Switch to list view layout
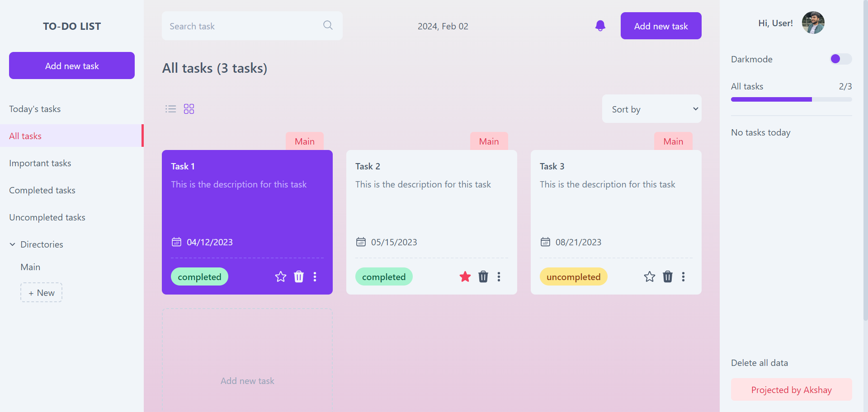This screenshot has height=412, width=868. tap(170, 109)
